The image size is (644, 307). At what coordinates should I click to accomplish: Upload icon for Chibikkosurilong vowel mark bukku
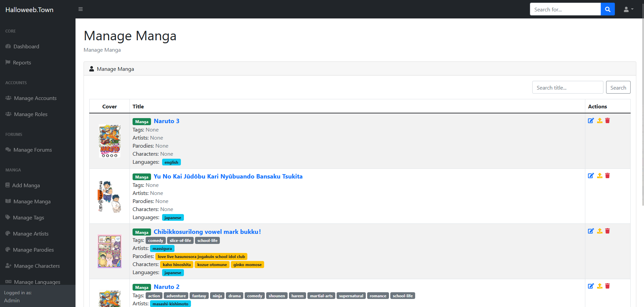(x=600, y=231)
